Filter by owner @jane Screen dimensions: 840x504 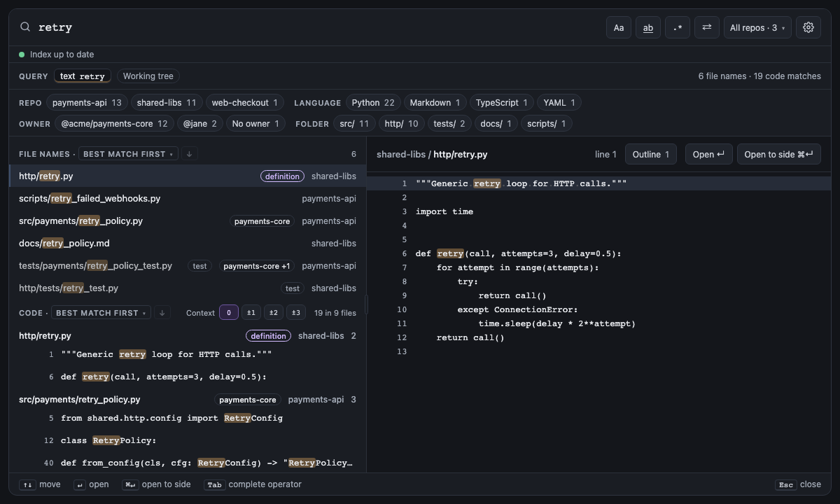coord(200,124)
